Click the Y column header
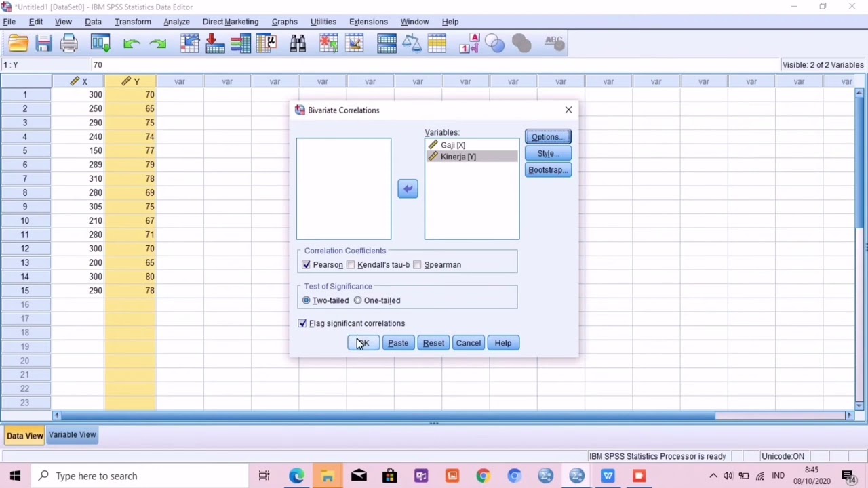The width and height of the screenshot is (868, 488). [x=130, y=81]
